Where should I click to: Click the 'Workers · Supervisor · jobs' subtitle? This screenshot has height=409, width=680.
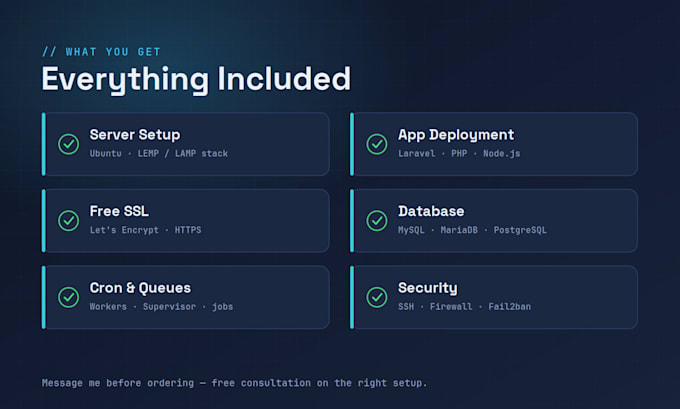161,307
